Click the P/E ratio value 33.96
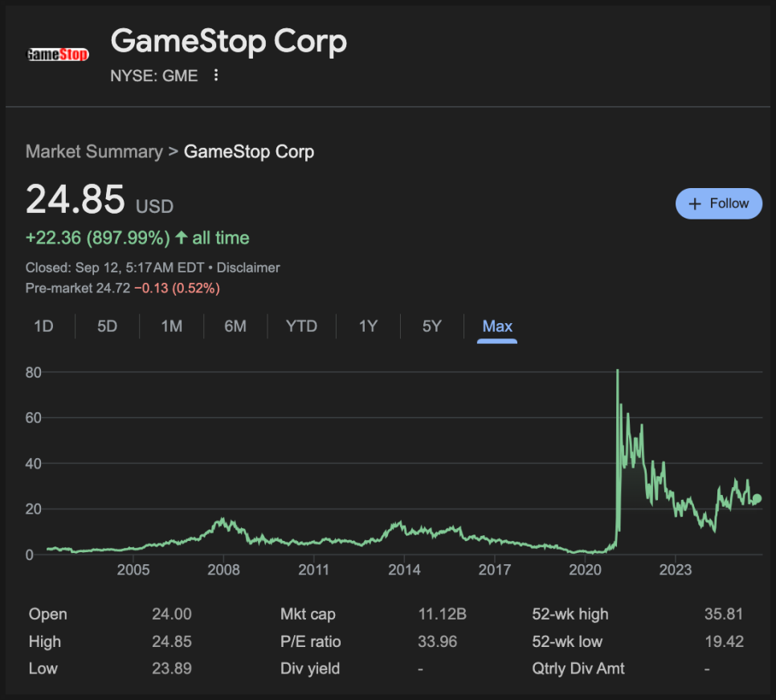Screen dimensions: 776x700 coord(438,641)
